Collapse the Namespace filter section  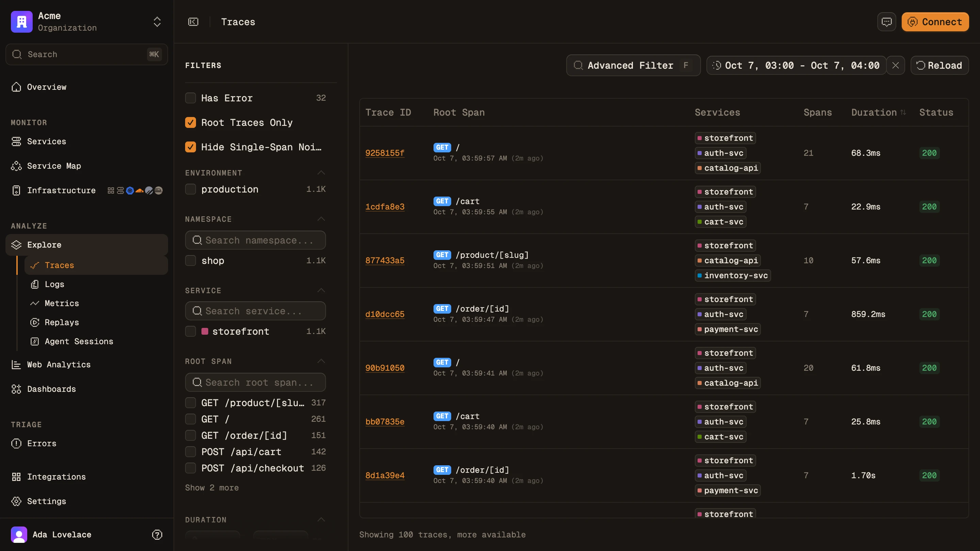click(321, 219)
